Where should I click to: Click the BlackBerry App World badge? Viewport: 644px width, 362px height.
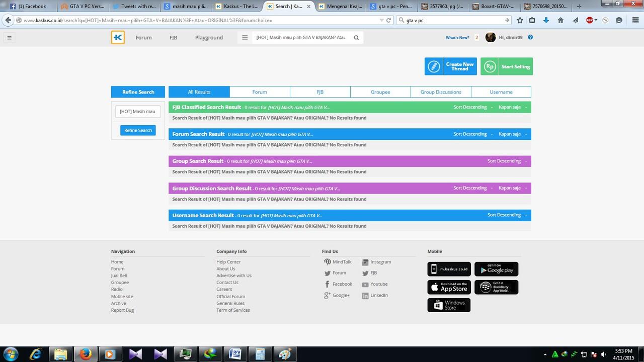[x=496, y=287]
